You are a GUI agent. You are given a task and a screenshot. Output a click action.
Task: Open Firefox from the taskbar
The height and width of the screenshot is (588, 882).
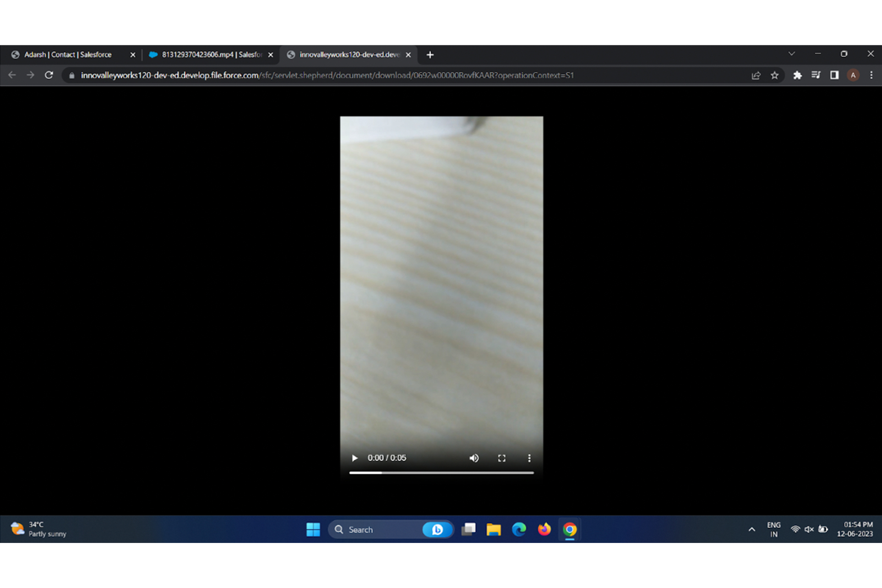(544, 529)
